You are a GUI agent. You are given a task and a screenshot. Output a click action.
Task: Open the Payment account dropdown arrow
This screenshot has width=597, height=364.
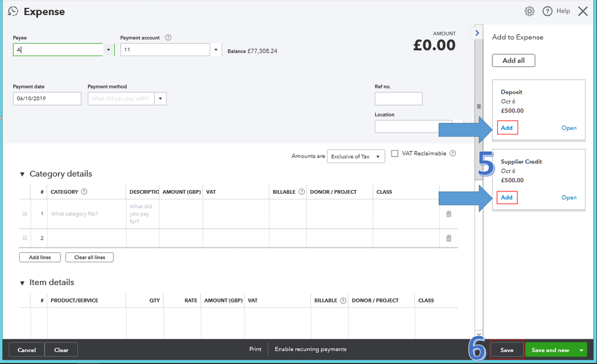216,50
